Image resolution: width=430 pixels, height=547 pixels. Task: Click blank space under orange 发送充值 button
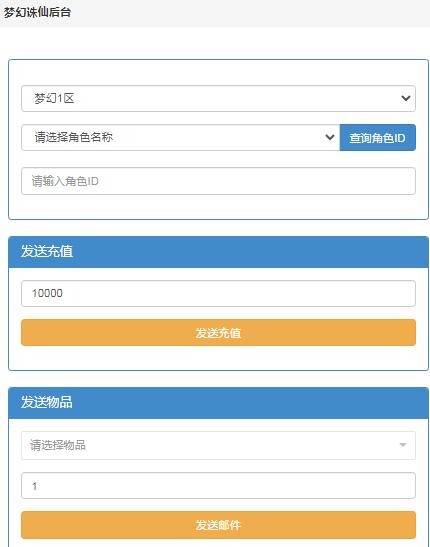pyautogui.click(x=218, y=358)
